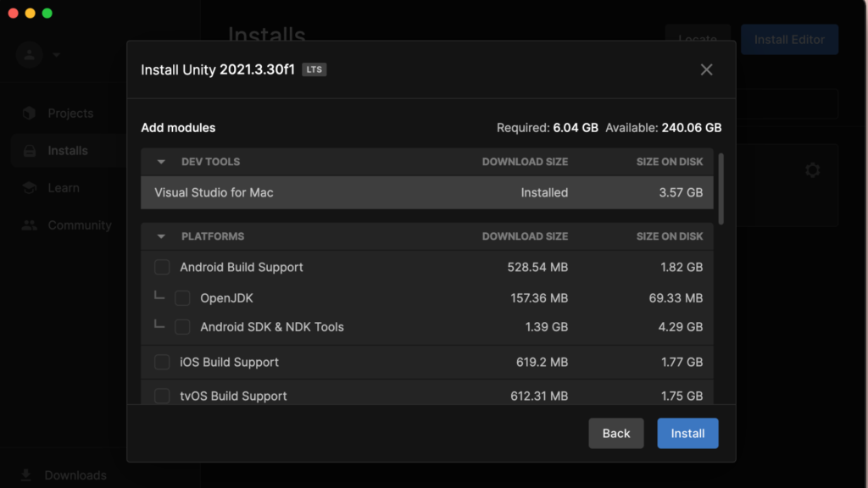The width and height of the screenshot is (868, 488).
Task: Click the 619.2 MB download size
Action: click(542, 363)
